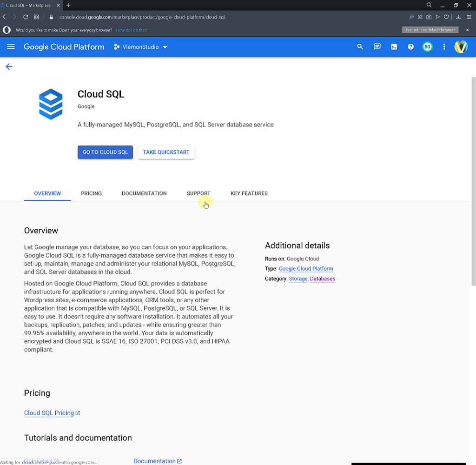This screenshot has width=476, height=465.
Task: Click the user avatar in the top right
Action: 461,46
